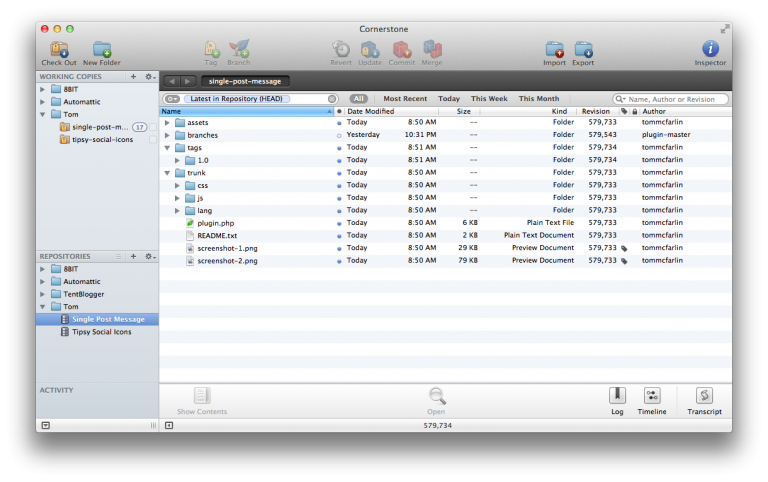Screen dimensions: 768x482
Task: Open Repositories gear action menu
Action: coord(150,256)
